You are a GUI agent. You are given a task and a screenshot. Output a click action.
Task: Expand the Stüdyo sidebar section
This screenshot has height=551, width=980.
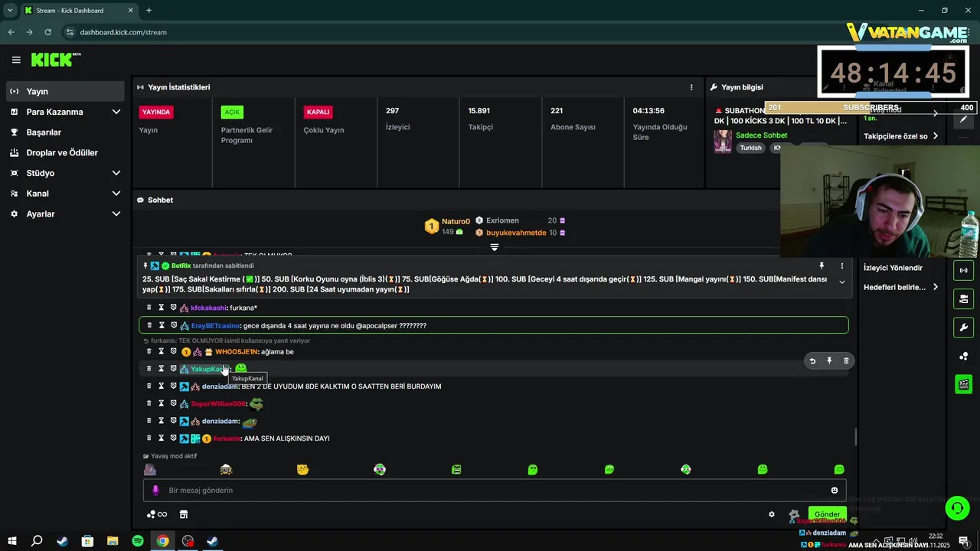point(116,173)
